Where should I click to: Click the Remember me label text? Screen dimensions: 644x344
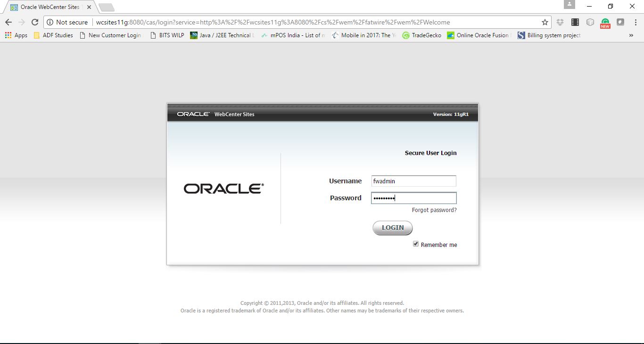[x=439, y=245]
